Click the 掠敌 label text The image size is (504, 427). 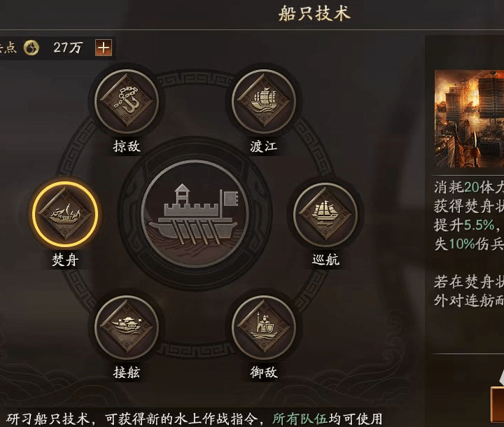pos(127,146)
